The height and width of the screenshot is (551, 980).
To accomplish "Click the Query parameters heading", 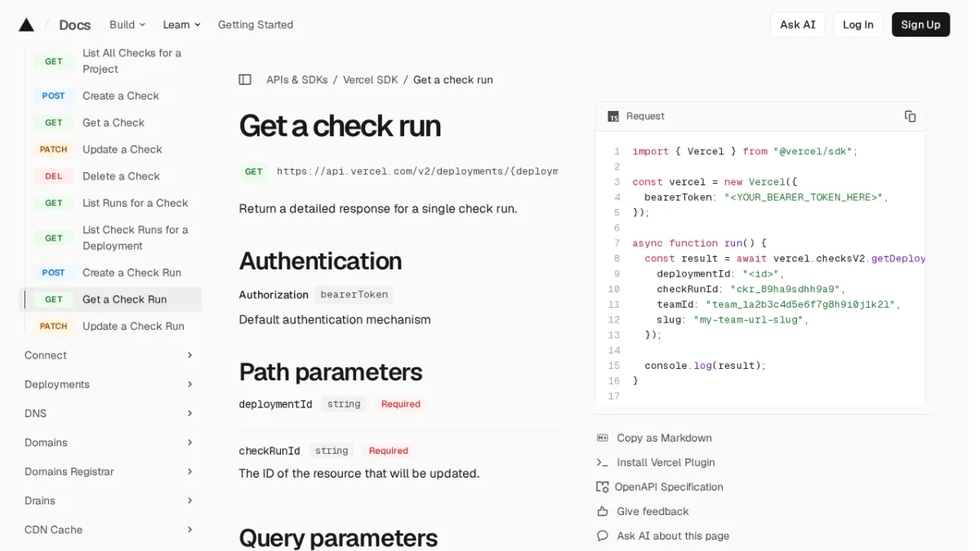I will tap(338, 538).
